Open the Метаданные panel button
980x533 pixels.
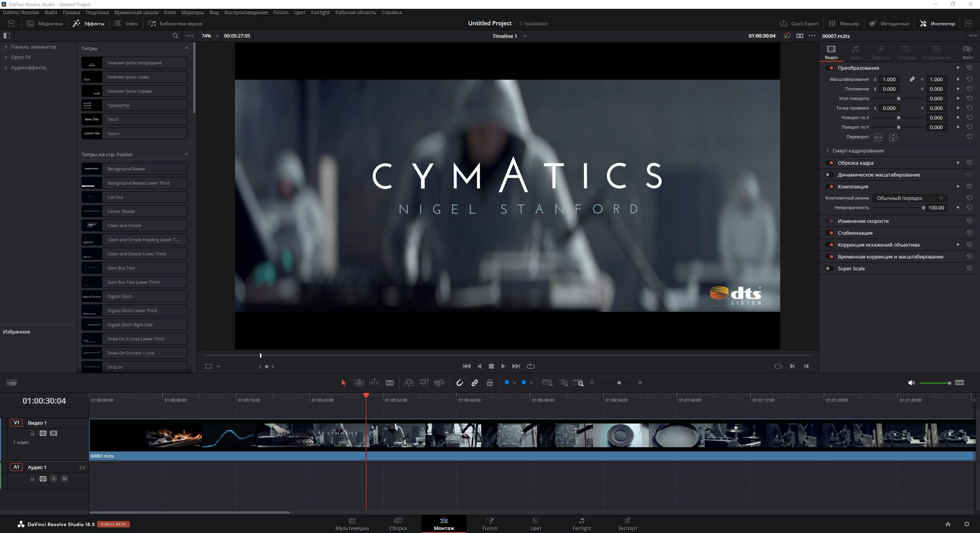coord(889,23)
